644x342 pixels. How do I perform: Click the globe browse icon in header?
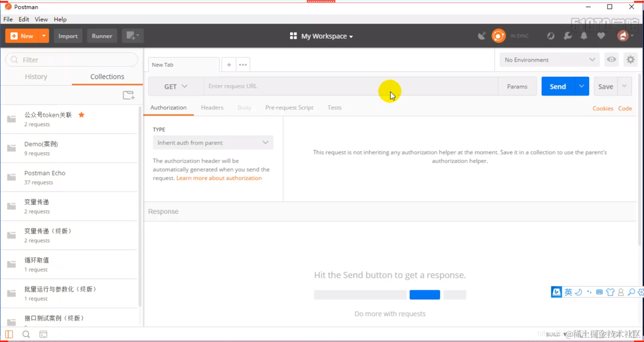(x=551, y=36)
